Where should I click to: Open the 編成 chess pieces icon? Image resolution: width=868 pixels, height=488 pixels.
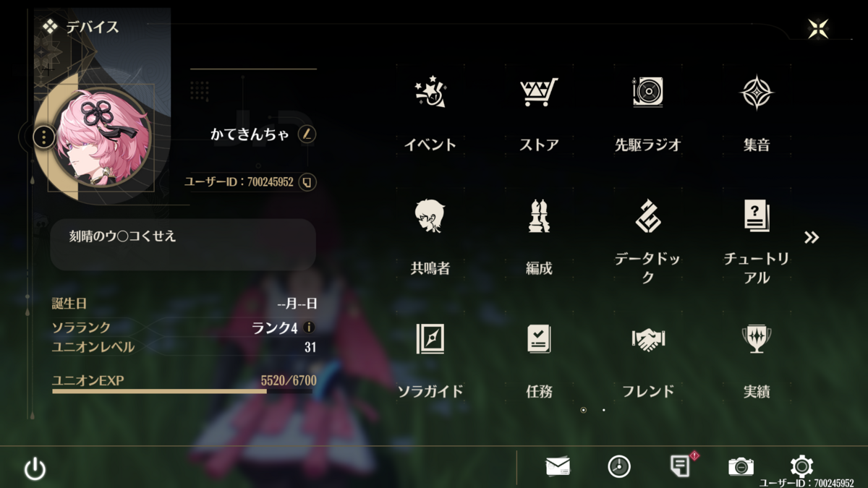(539, 216)
